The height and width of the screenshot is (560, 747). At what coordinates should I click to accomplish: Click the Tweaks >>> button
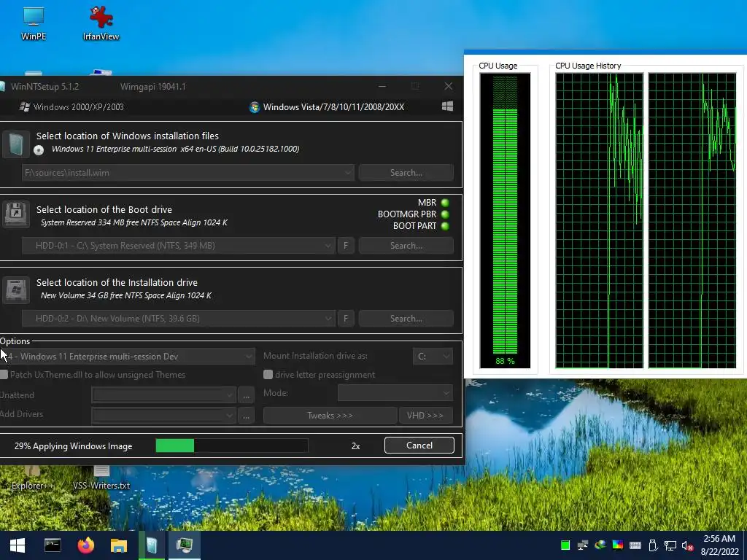(330, 415)
